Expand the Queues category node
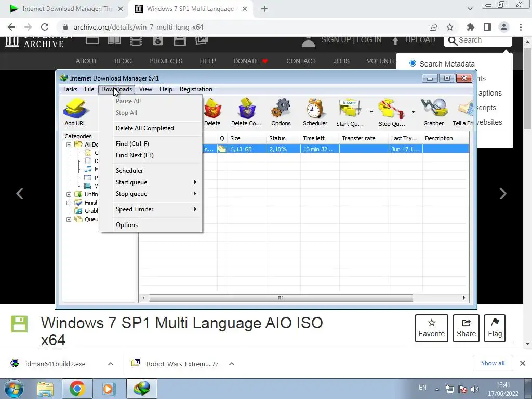The width and height of the screenshot is (532, 399). 69,220
